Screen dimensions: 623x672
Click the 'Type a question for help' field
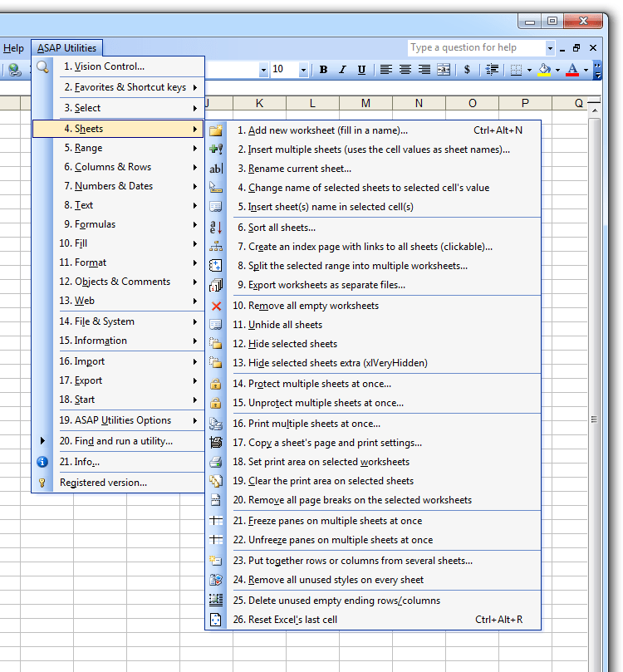point(476,48)
